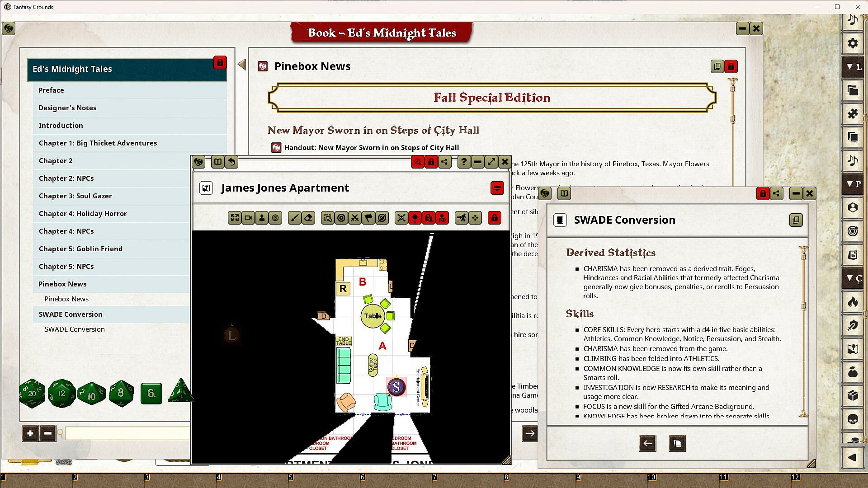Open the puzzle piece modules sidebar button
This screenshot has width=868, height=488.
pyautogui.click(x=853, y=113)
